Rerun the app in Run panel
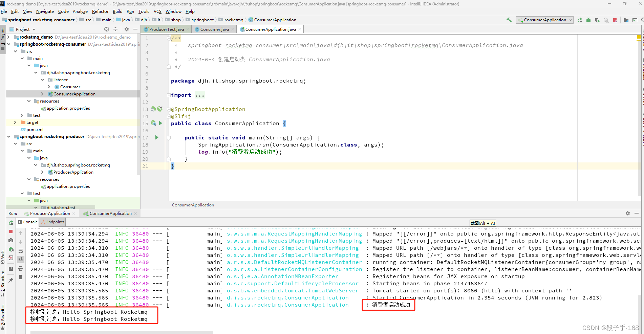This screenshot has height=334, width=644. click(x=11, y=223)
